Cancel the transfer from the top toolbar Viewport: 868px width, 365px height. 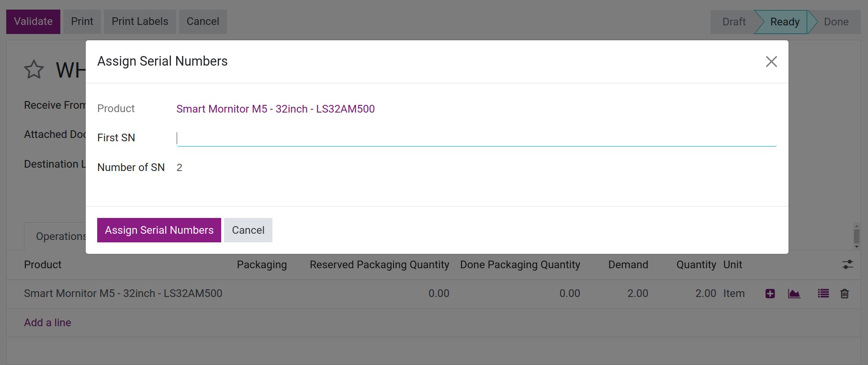coord(203,22)
